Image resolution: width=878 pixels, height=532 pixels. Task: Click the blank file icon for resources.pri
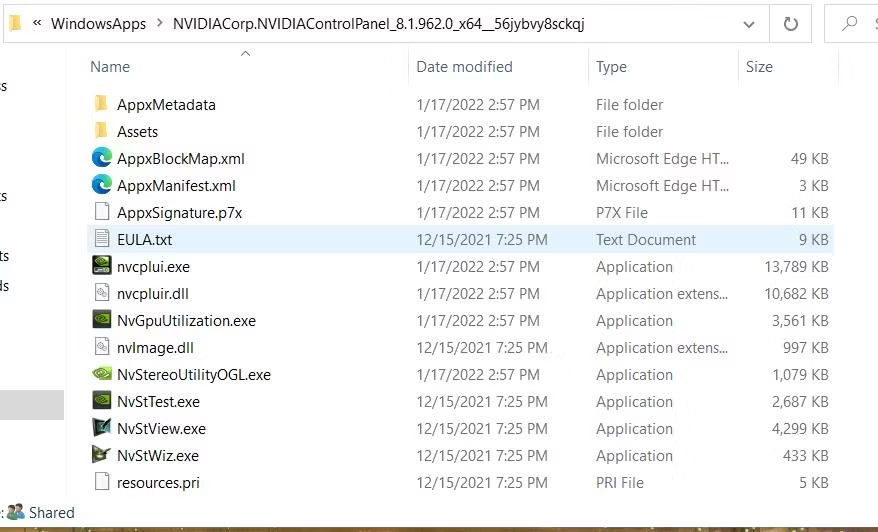102,482
